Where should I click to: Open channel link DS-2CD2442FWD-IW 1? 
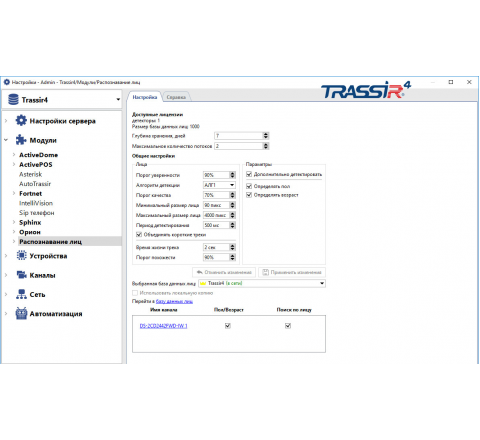coord(164,326)
